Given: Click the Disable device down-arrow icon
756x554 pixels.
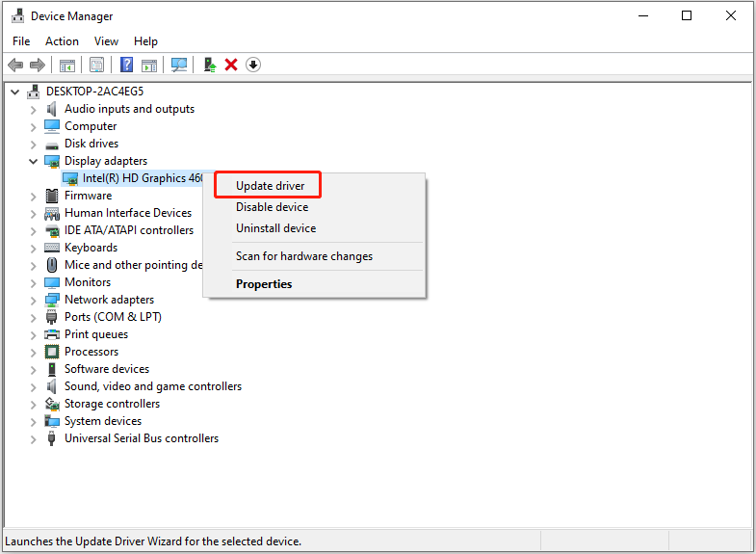Looking at the screenshot, I should [253, 65].
